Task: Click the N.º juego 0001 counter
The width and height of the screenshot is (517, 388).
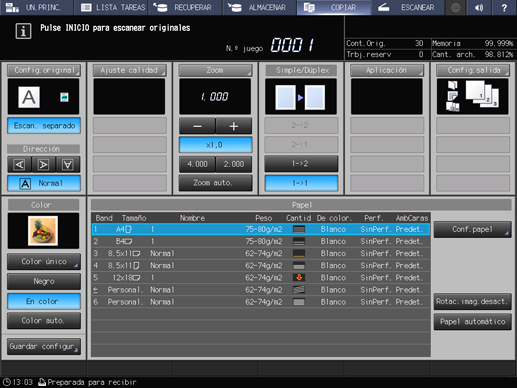Action: (292, 45)
